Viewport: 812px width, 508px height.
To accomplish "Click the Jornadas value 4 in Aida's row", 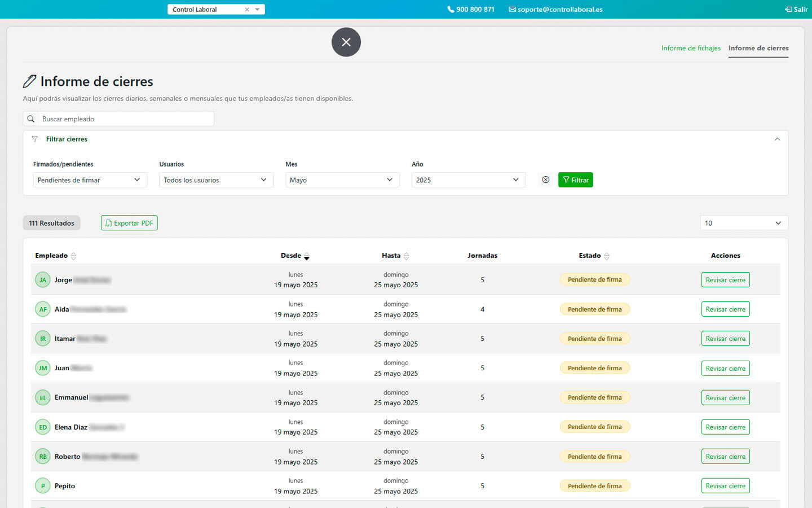I will (x=482, y=309).
